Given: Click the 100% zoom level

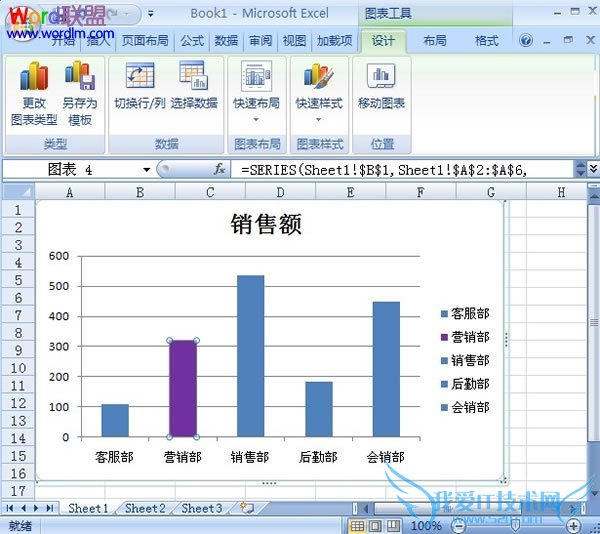Looking at the screenshot, I should click(x=426, y=526).
